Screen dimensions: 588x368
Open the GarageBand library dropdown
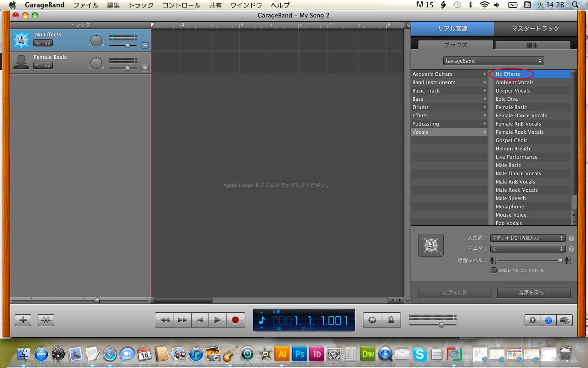pyautogui.click(x=494, y=61)
